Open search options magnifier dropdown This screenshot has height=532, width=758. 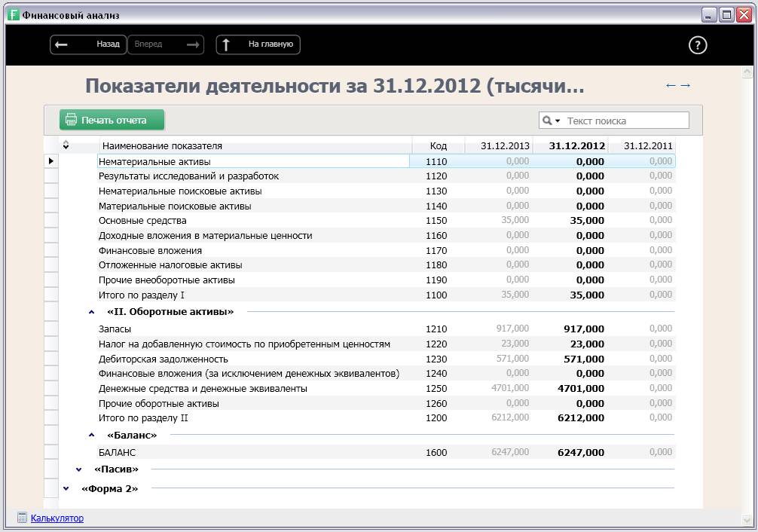[x=551, y=121]
